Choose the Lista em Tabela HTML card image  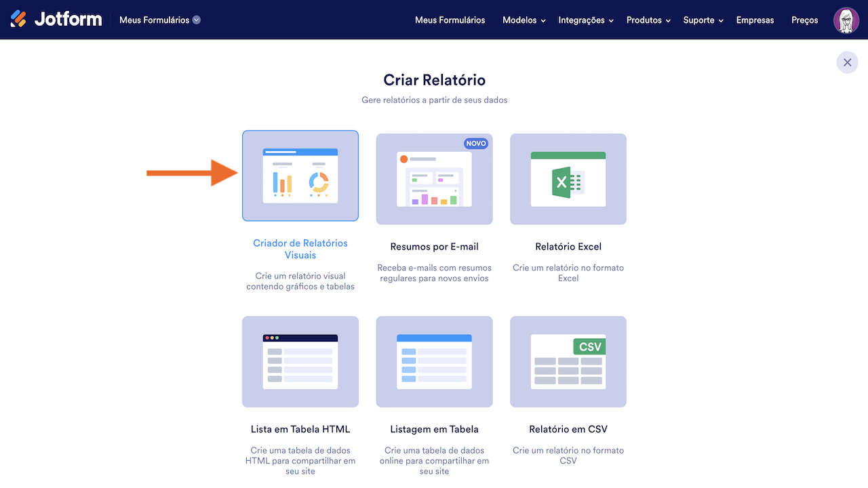point(300,361)
